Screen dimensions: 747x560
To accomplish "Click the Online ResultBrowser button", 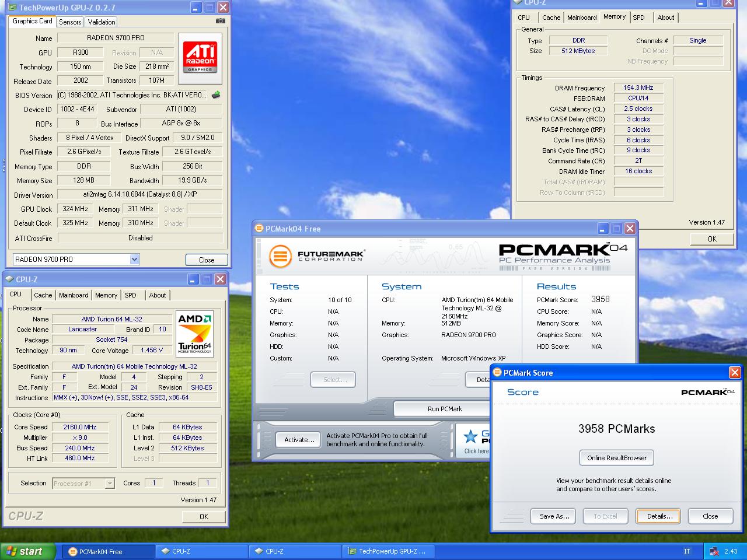I will click(617, 458).
